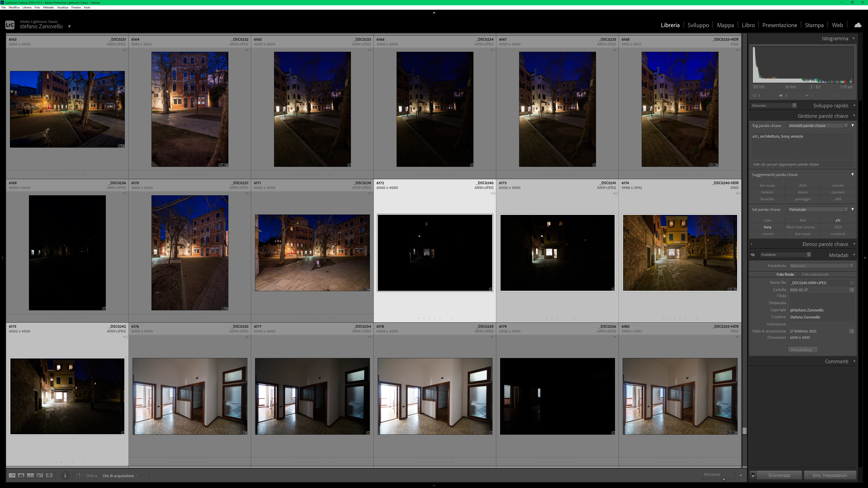Toggle metadata edit-only eye icon

click(x=752, y=255)
